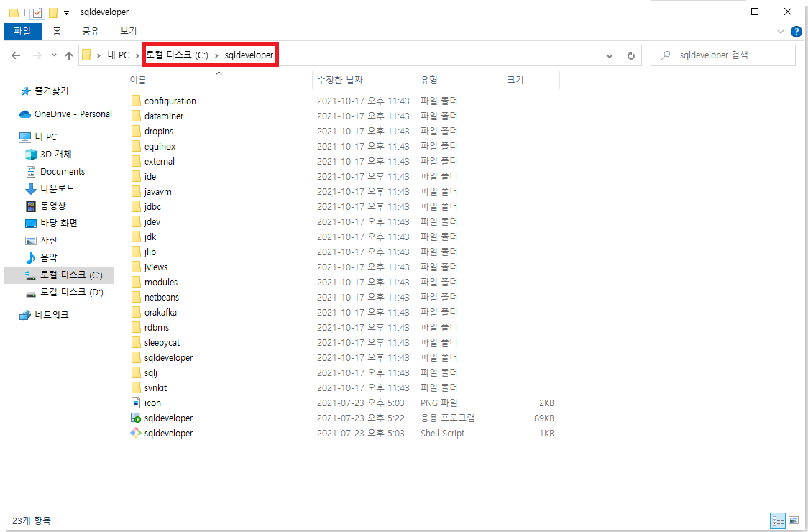Click the properties checkmark quick access icon
The height and width of the screenshot is (532, 808).
(x=37, y=12)
